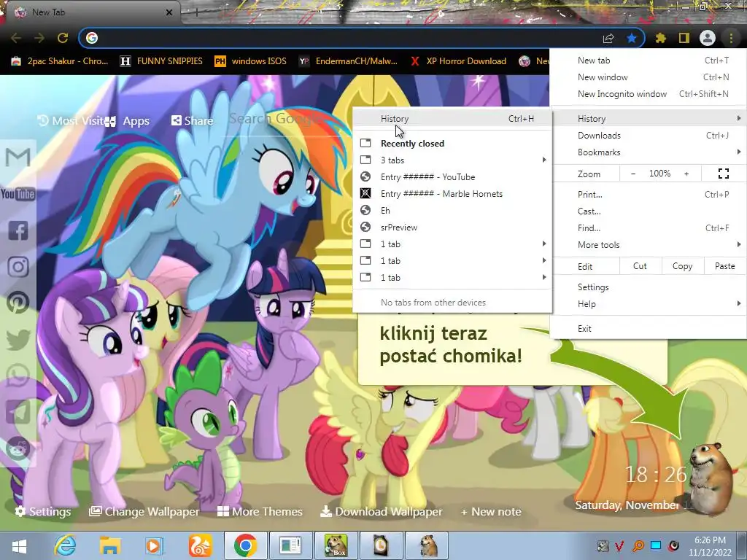Viewport: 747px width, 560px height.
Task: Reopen Entry ###### - Marble Hornets
Action: [452, 194]
